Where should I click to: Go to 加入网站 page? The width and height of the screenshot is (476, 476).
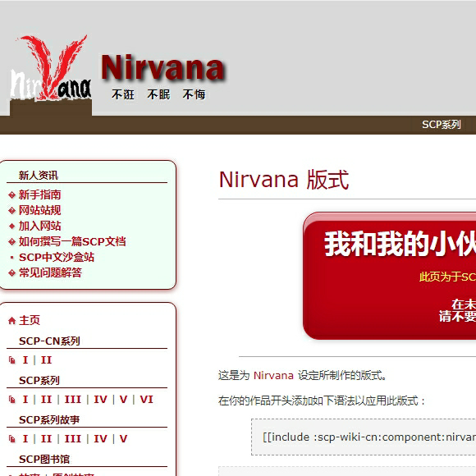(x=39, y=227)
